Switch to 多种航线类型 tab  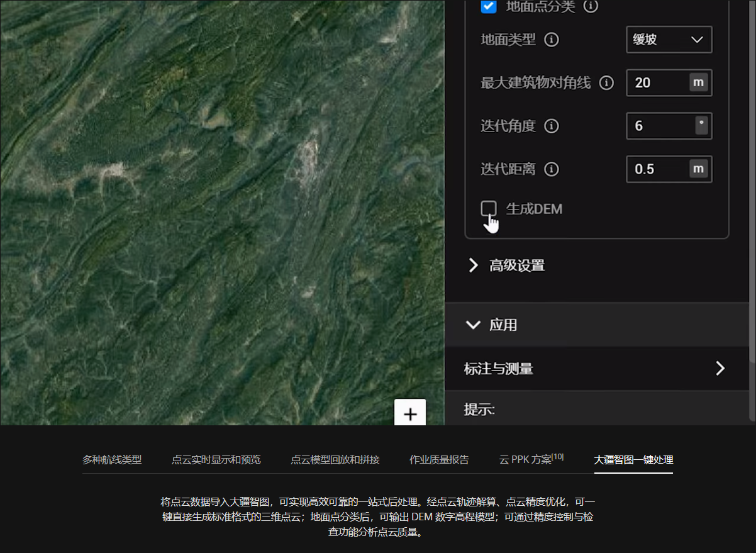(112, 460)
